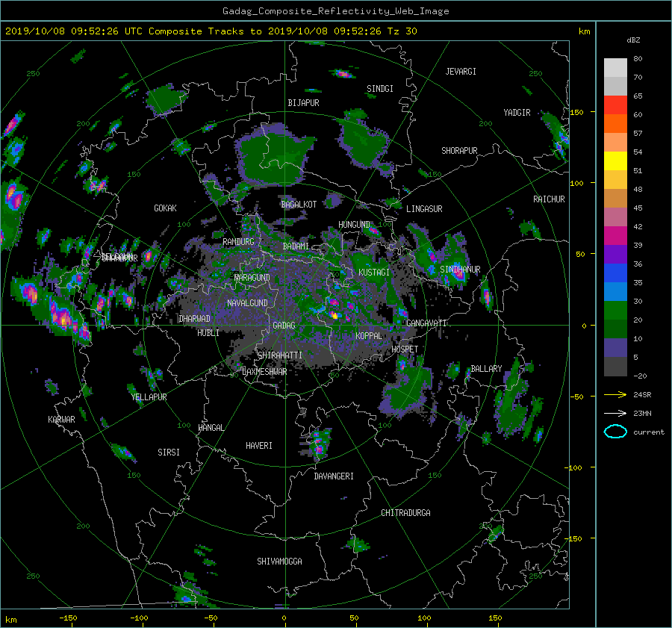Click the RAICHUR city label

(549, 199)
